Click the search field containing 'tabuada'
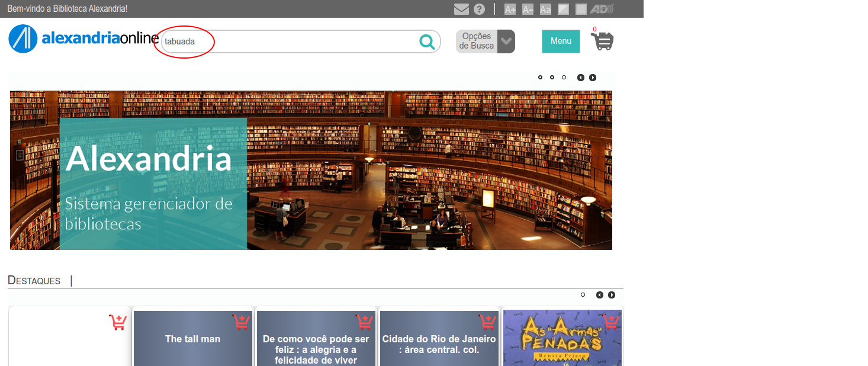This screenshot has height=366, width=868. [290, 41]
